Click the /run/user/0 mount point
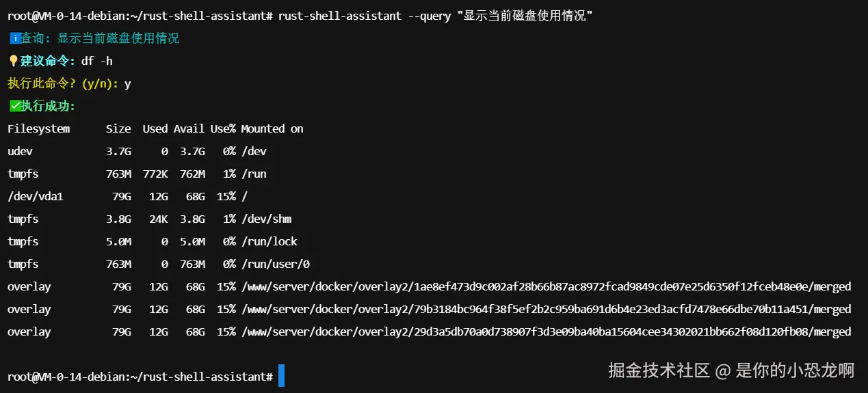The image size is (868, 393). pyautogui.click(x=275, y=264)
